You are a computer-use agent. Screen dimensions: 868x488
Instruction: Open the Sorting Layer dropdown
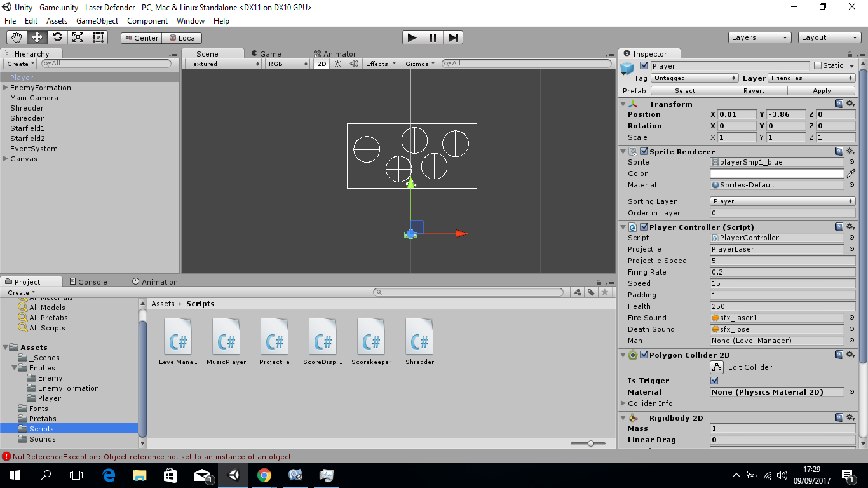(x=782, y=201)
